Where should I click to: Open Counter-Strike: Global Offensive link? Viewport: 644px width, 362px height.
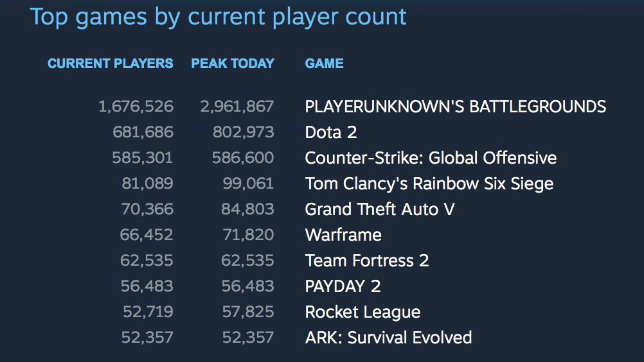click(431, 158)
